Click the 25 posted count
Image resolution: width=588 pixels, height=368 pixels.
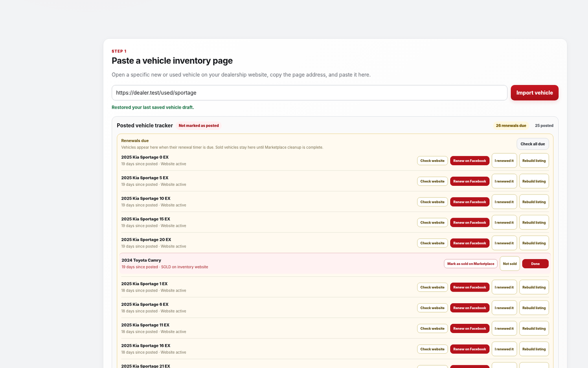544,126
